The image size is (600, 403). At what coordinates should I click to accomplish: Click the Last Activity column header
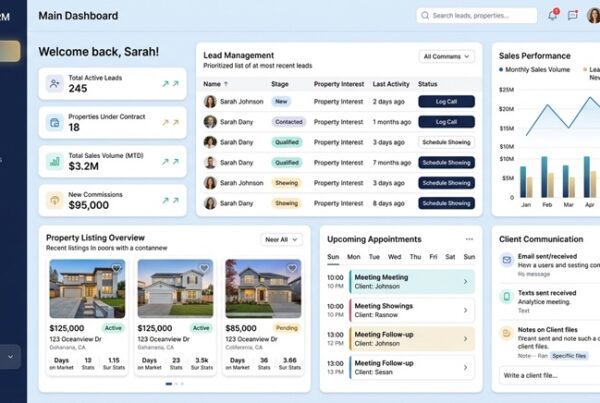coord(391,84)
